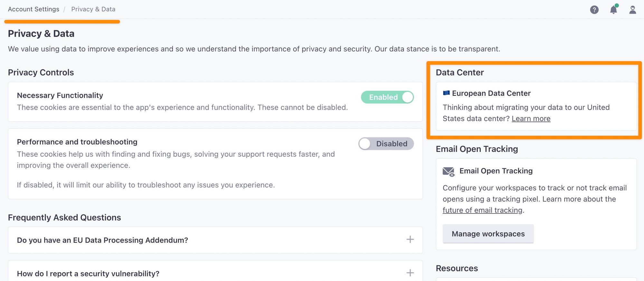Image resolution: width=644 pixels, height=281 pixels.
Task: Open the help question mark icon
Action: 594,10
